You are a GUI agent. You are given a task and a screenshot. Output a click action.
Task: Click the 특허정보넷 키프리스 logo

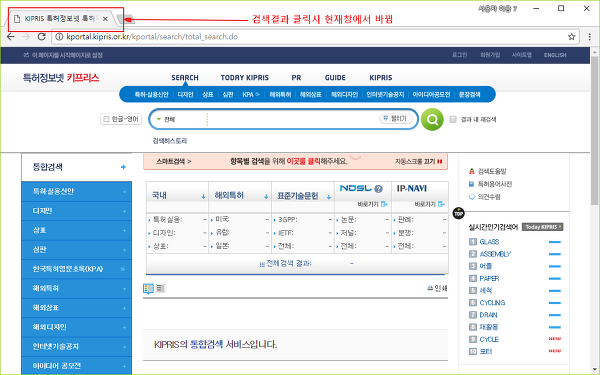61,78
